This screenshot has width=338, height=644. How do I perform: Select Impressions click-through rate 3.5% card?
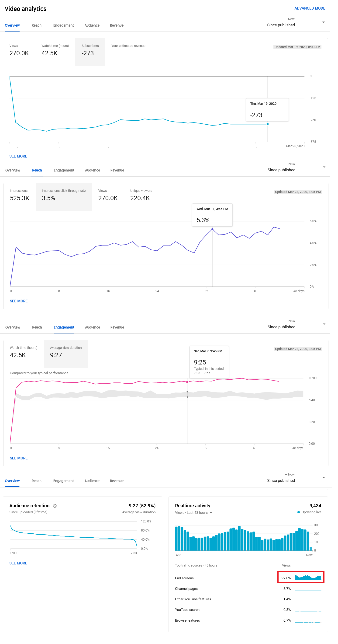pyautogui.click(x=64, y=197)
